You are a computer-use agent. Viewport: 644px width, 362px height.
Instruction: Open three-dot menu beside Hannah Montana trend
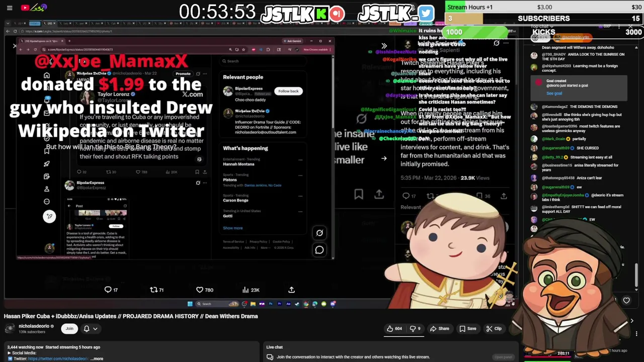tap(300, 160)
